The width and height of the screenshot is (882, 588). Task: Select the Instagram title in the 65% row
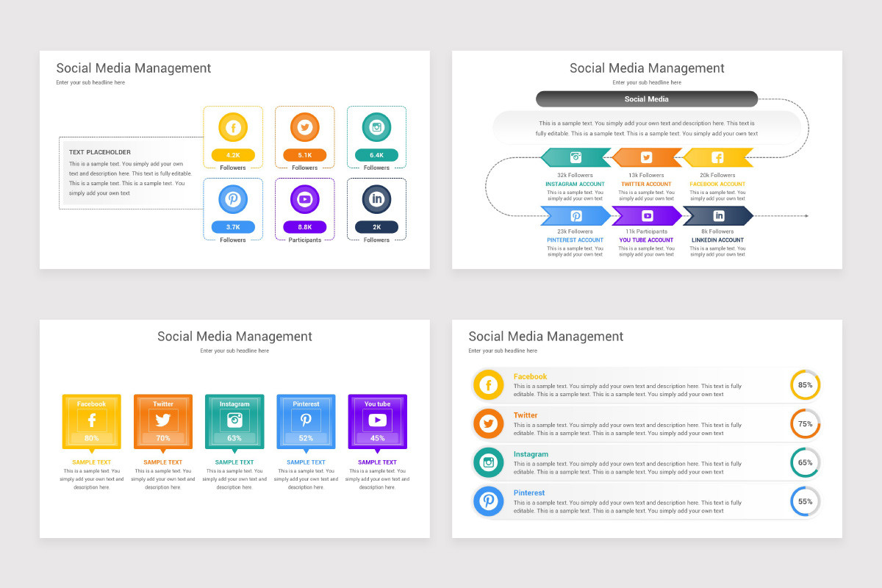[x=531, y=454]
